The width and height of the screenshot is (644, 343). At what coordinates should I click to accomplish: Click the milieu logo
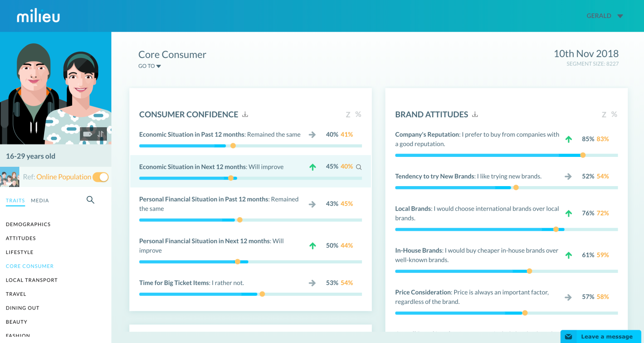[x=38, y=16]
